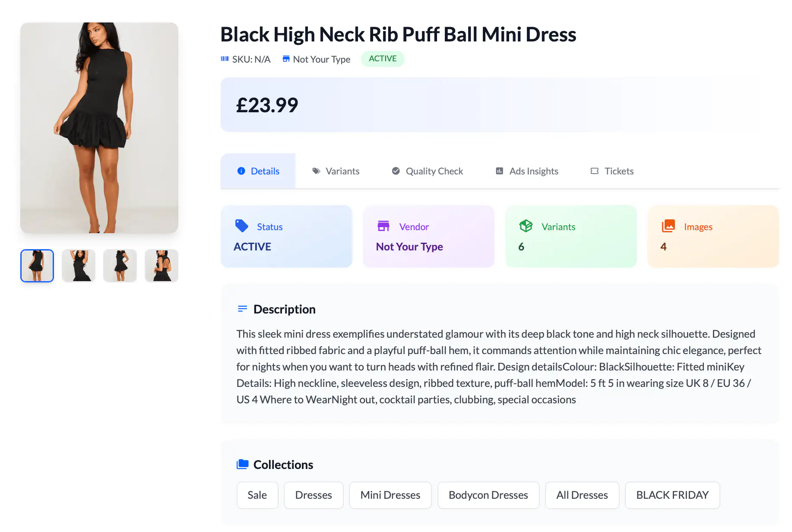Click the folder icon beside Collections heading
Image resolution: width=792 pixels, height=532 pixels.
coord(243,464)
